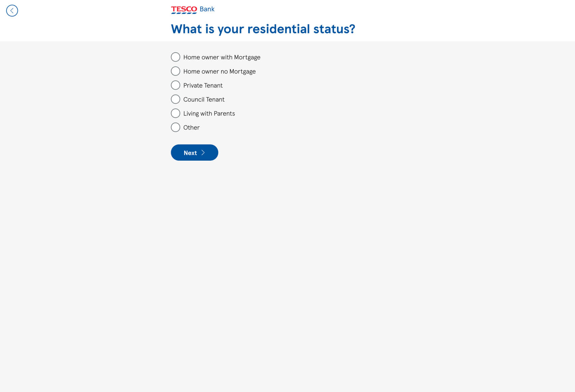Select the Home owner with Mortgage radio button
Screen dimensions: 575x392
coord(175,57)
